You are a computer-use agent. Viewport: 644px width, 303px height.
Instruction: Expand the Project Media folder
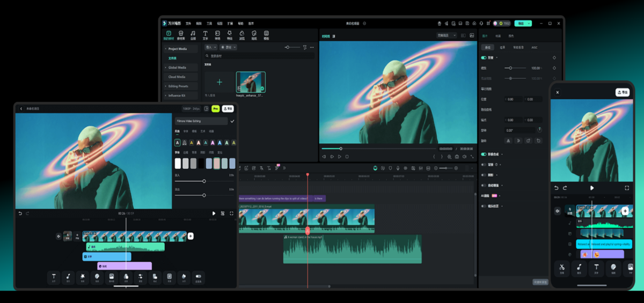click(x=177, y=49)
